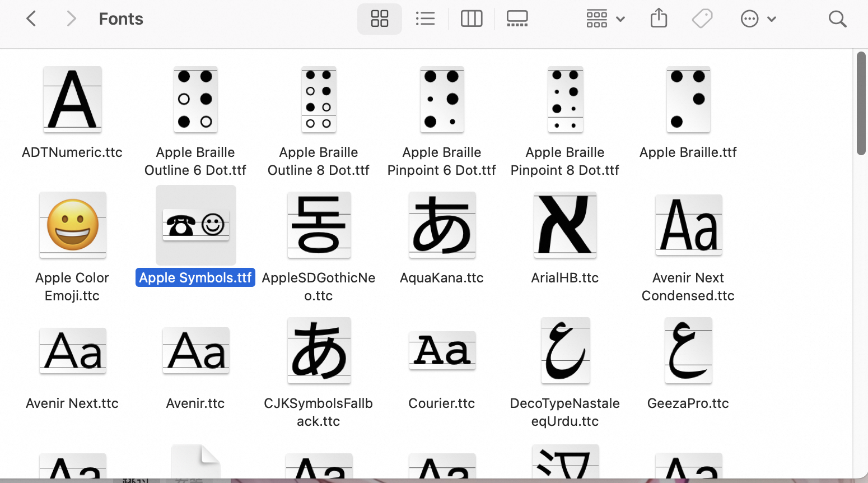
Task: Click the Apple Braille Pinpoint 6 Dot.ttf label
Action: pos(442,161)
